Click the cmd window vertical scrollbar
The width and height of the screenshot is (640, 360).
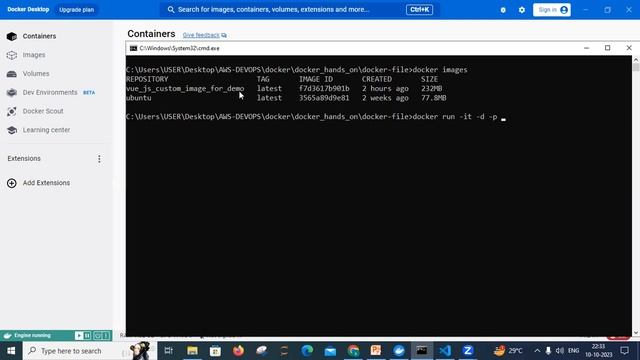(636, 196)
